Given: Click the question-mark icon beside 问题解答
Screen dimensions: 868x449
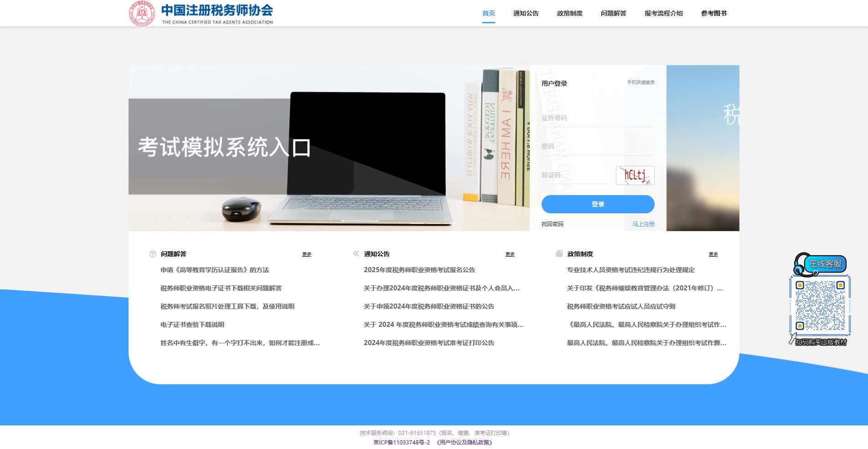Looking at the screenshot, I should tap(151, 254).
